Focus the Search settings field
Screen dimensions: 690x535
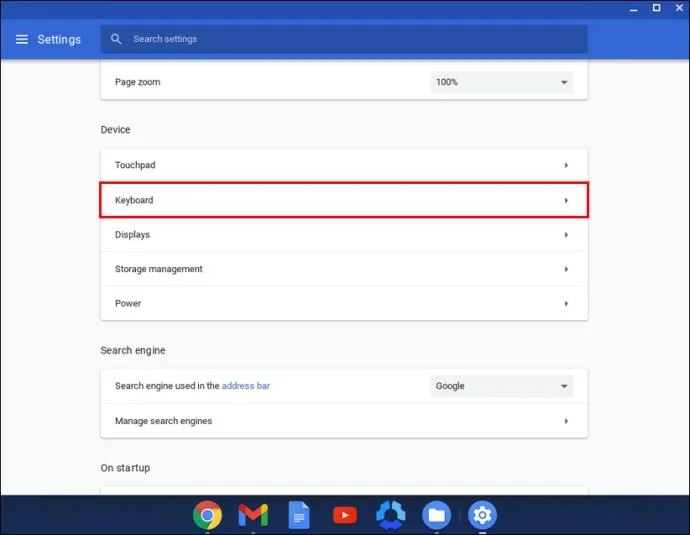(344, 39)
